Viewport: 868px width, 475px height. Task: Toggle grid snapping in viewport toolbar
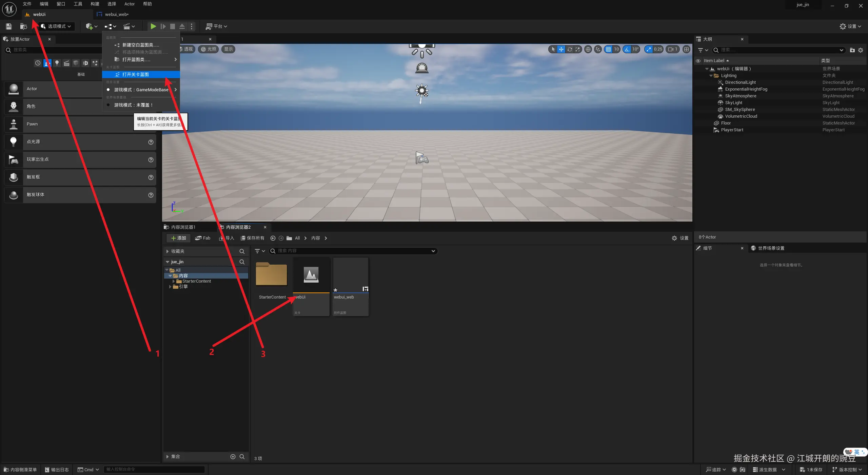(609, 49)
